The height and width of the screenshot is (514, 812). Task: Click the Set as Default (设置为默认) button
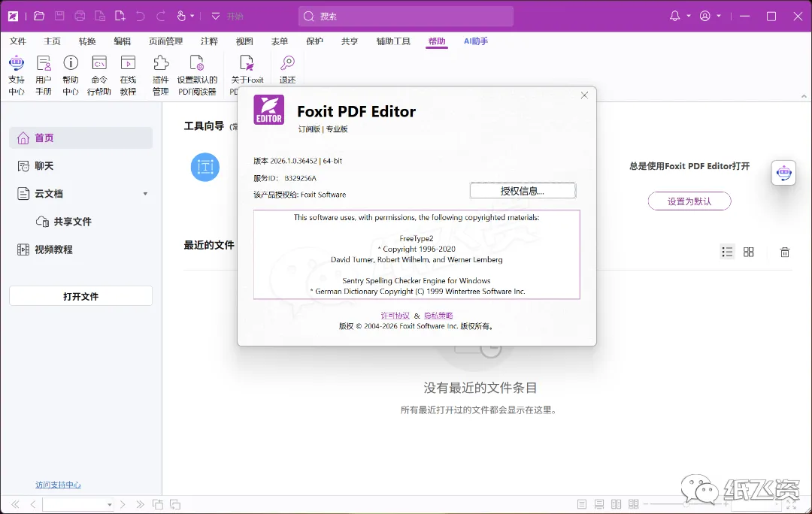point(689,201)
